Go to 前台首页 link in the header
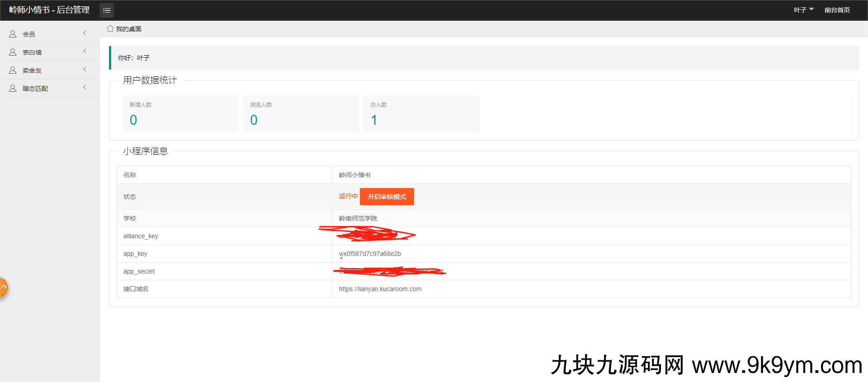This screenshot has height=382, width=868. click(837, 10)
